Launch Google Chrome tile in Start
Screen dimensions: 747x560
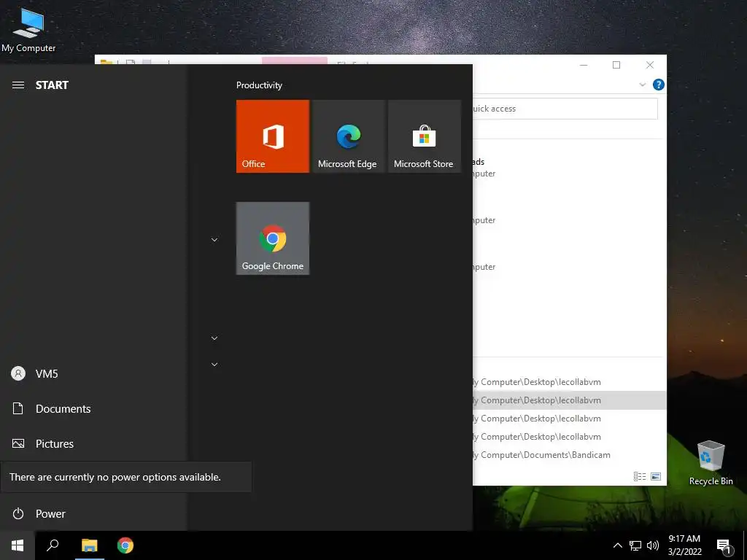pos(273,238)
